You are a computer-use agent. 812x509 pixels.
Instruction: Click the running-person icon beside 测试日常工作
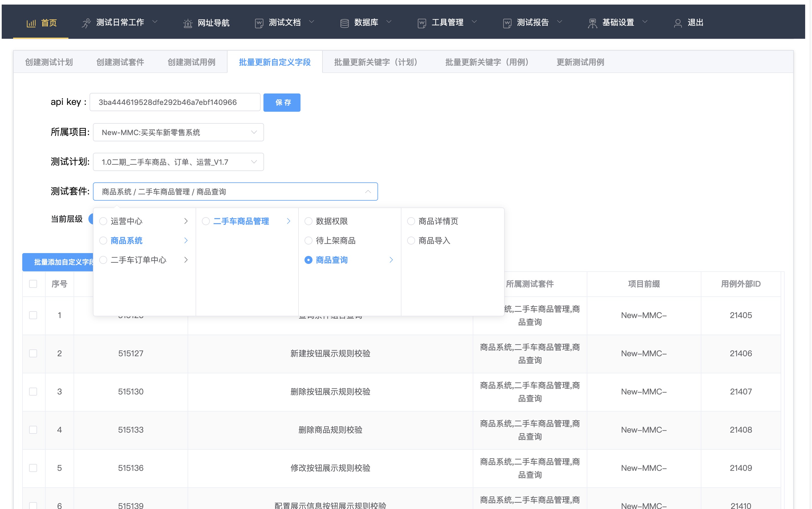coord(86,23)
